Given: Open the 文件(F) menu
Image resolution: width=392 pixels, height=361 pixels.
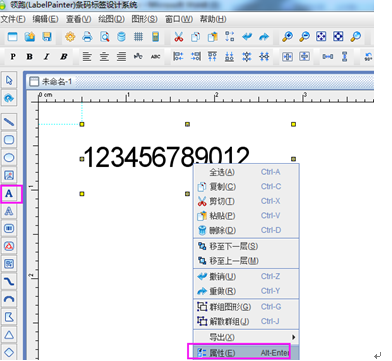Looking at the screenshot, I should click(13, 19).
